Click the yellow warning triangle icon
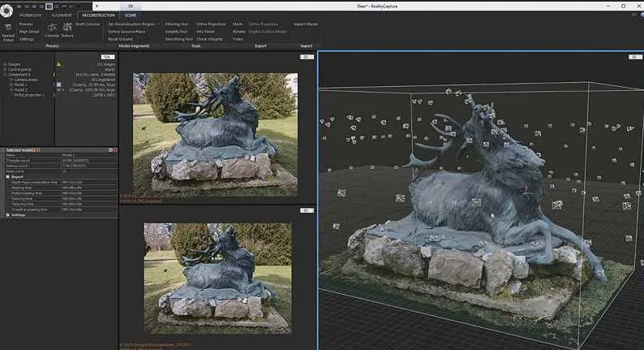The width and height of the screenshot is (644, 350). (58, 64)
